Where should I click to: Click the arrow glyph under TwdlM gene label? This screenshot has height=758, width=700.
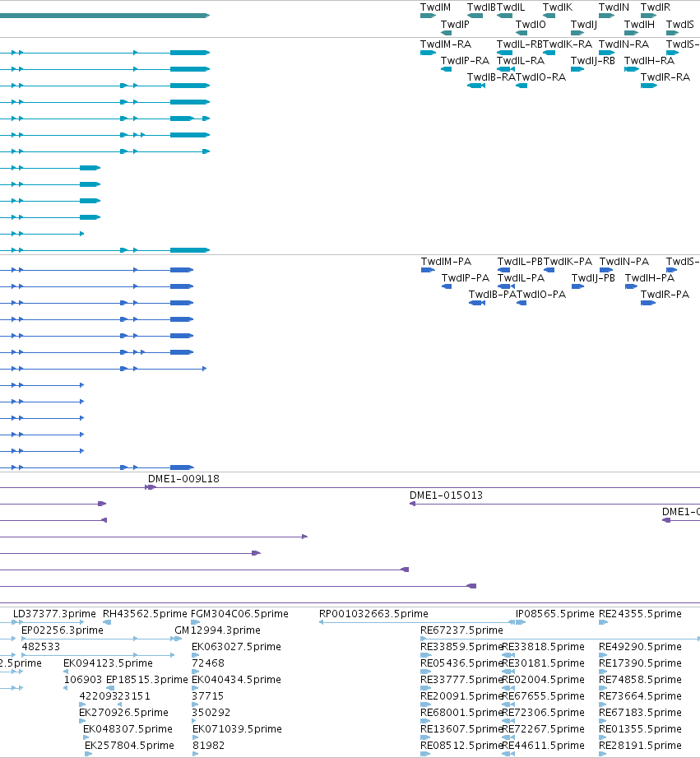point(428,16)
